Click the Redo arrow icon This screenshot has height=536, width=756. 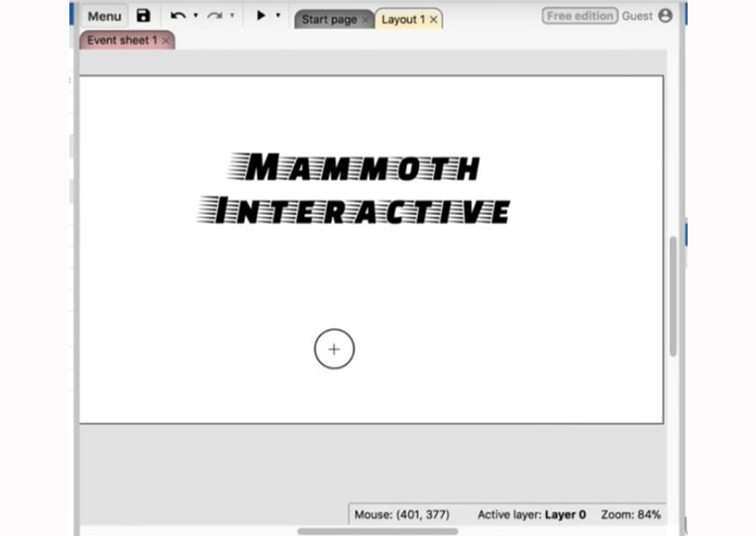(x=215, y=16)
